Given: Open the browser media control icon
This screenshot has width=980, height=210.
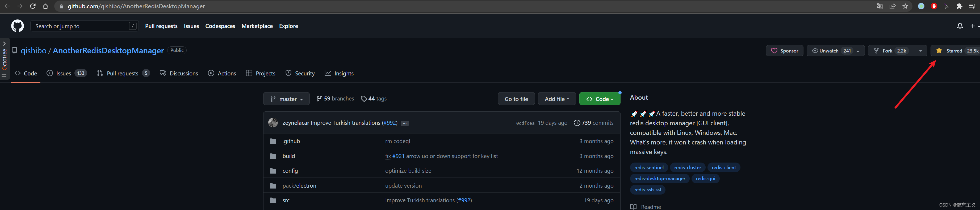Looking at the screenshot, I should [972, 6].
